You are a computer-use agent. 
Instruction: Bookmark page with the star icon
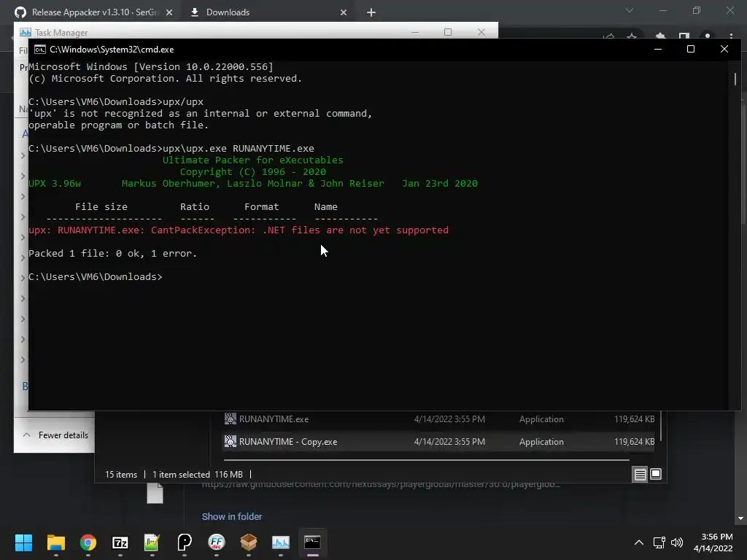[x=632, y=36]
